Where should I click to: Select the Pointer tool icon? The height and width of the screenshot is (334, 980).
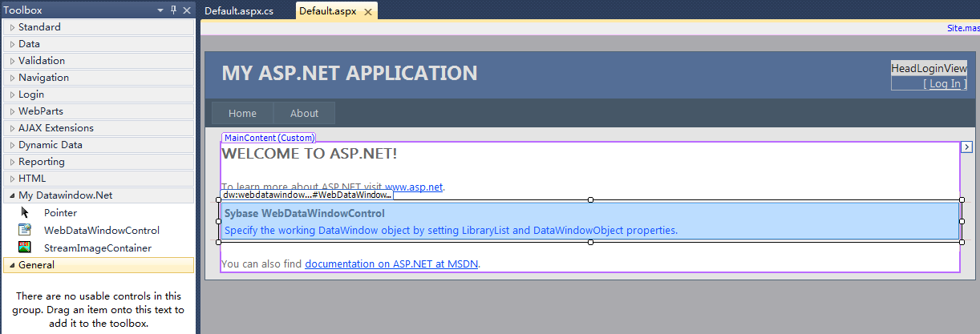point(25,213)
